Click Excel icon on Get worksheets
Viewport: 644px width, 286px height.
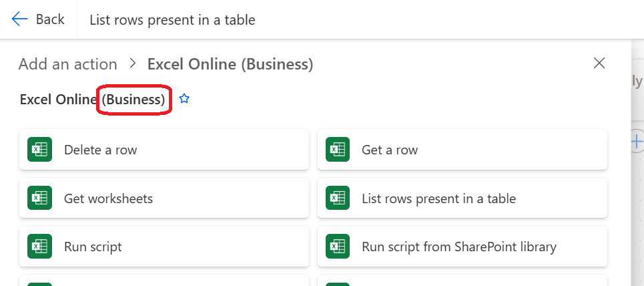pos(40,198)
